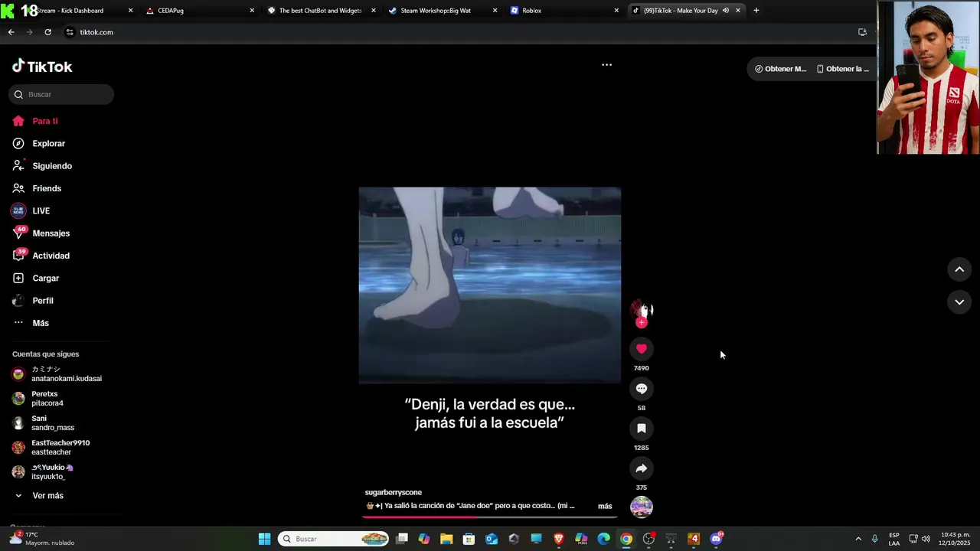Open Microsoft Edge from the taskbar

pos(603,539)
